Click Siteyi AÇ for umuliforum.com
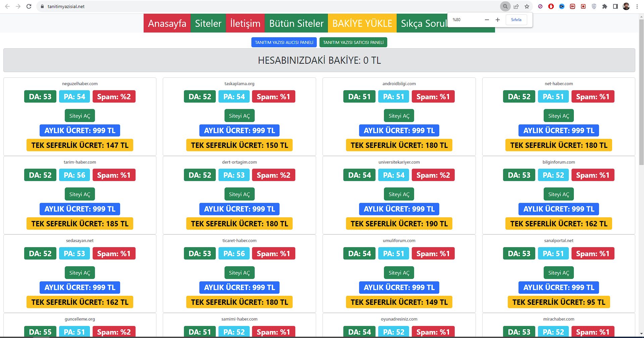The width and height of the screenshot is (644, 338). [399, 273]
